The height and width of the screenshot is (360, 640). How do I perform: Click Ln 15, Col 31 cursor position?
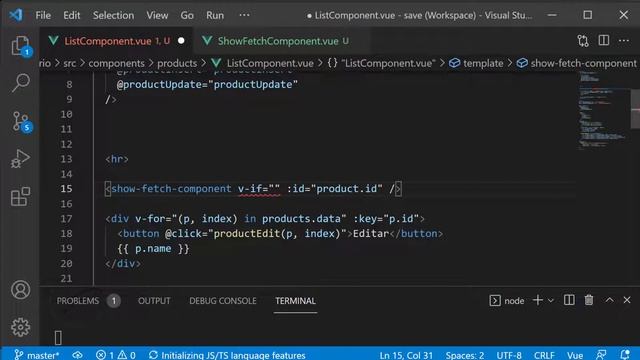[406, 355]
